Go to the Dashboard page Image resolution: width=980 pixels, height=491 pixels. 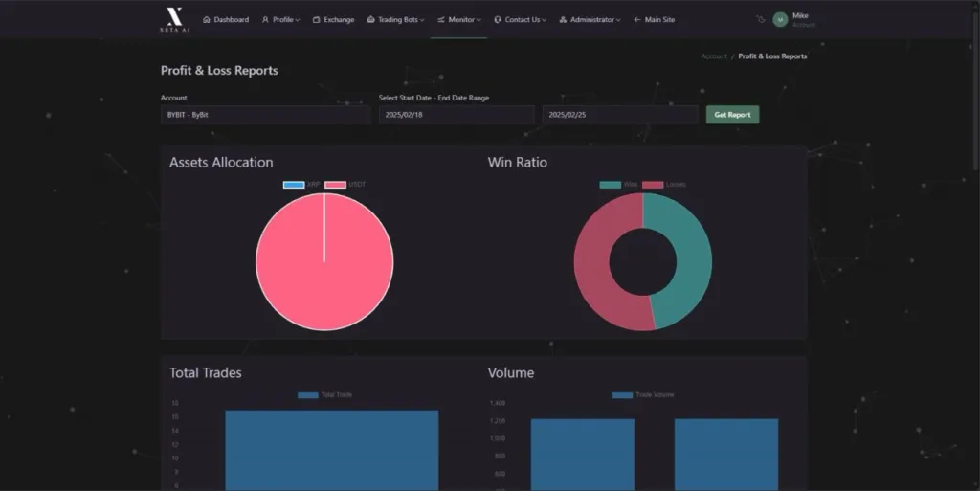[x=226, y=20]
